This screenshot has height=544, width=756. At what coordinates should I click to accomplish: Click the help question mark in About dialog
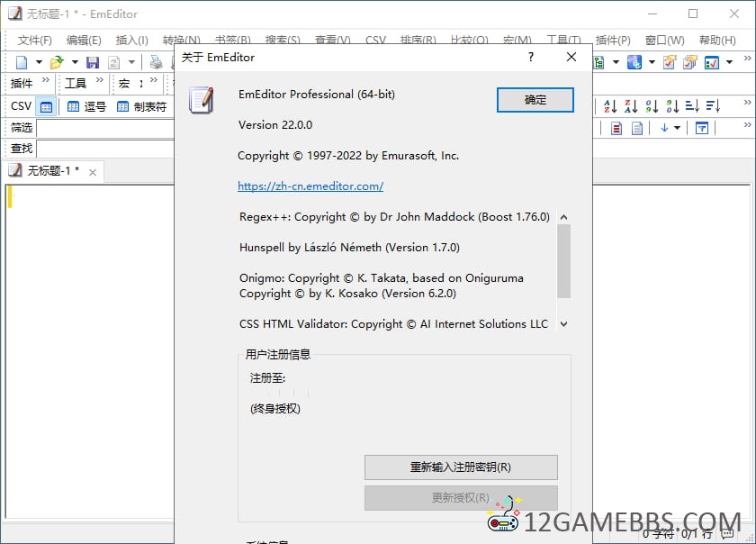tap(531, 57)
